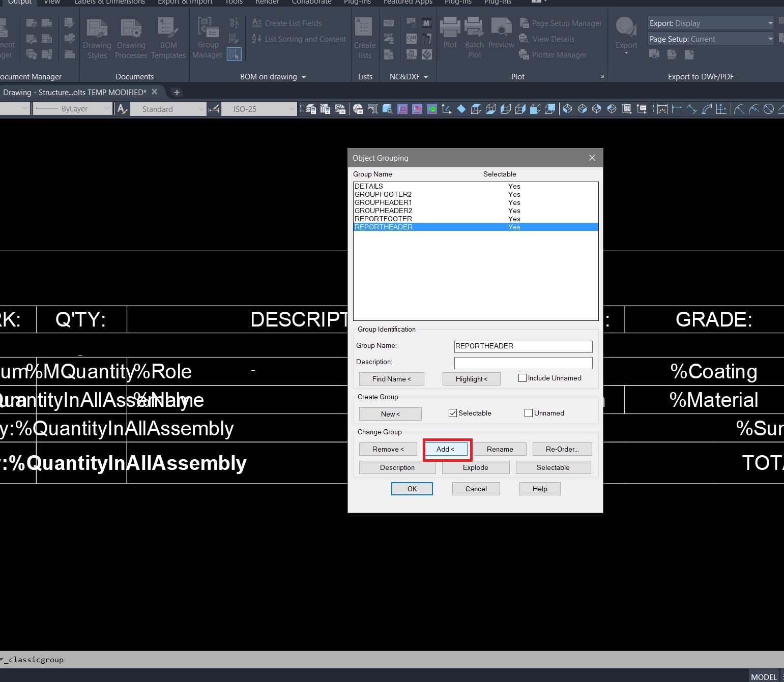784x682 pixels.
Task: Open the Standard text style dropdown
Action: click(x=168, y=109)
